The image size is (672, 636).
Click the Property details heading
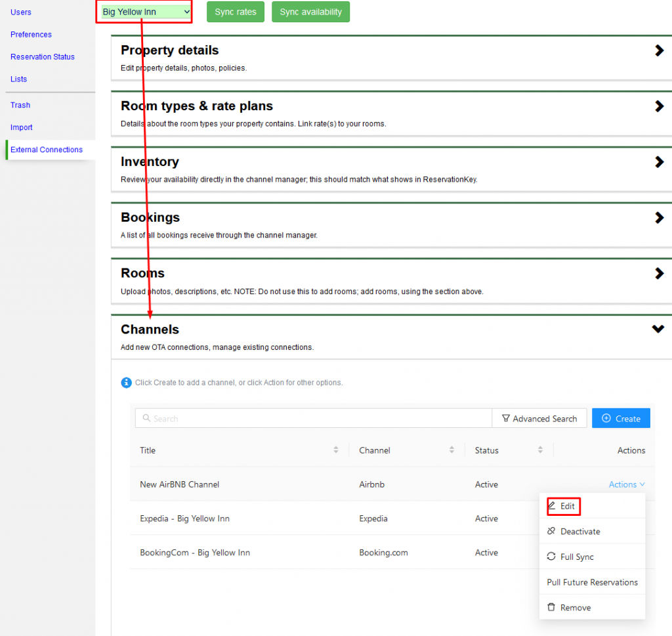point(170,50)
